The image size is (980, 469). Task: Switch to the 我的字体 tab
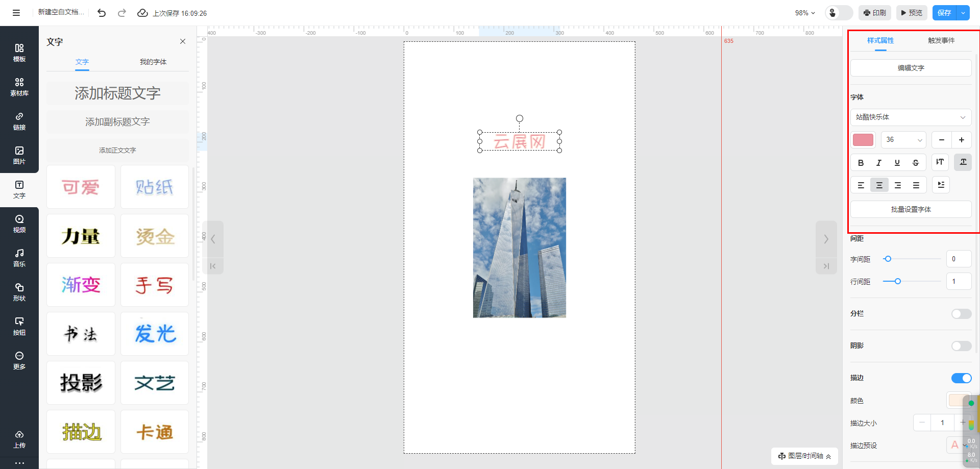[153, 62]
